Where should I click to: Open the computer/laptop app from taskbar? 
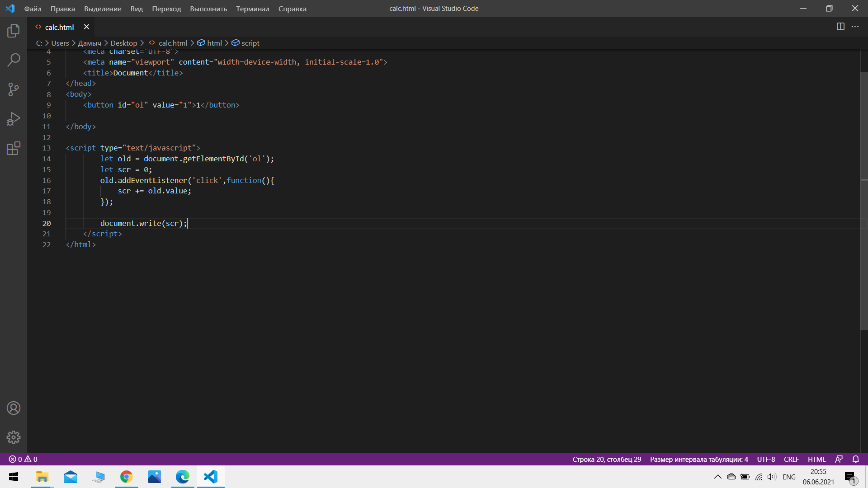click(99, 477)
